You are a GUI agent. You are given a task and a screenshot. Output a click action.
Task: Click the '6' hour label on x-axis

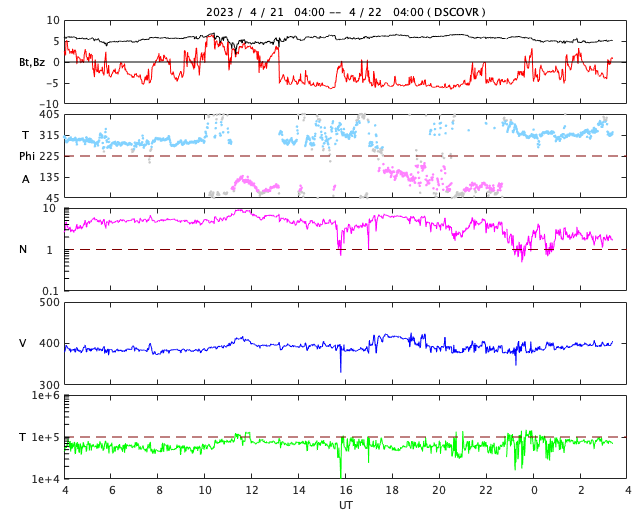pos(112,490)
